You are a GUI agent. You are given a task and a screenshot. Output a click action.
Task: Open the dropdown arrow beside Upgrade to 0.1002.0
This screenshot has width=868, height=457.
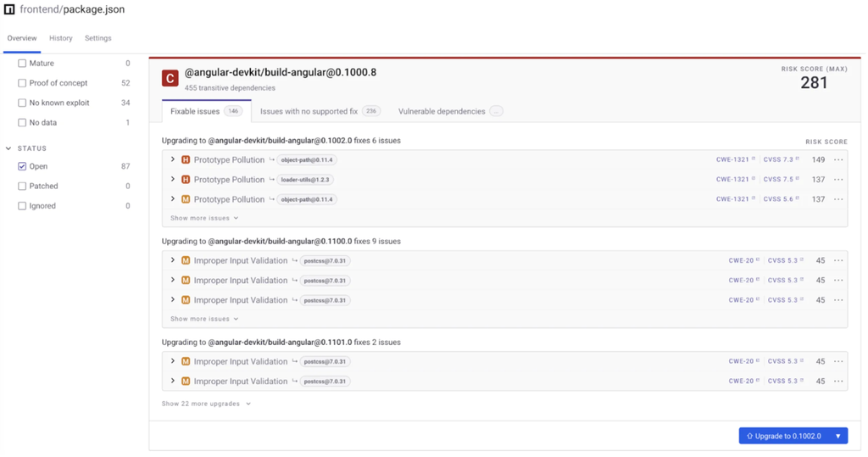click(x=838, y=436)
